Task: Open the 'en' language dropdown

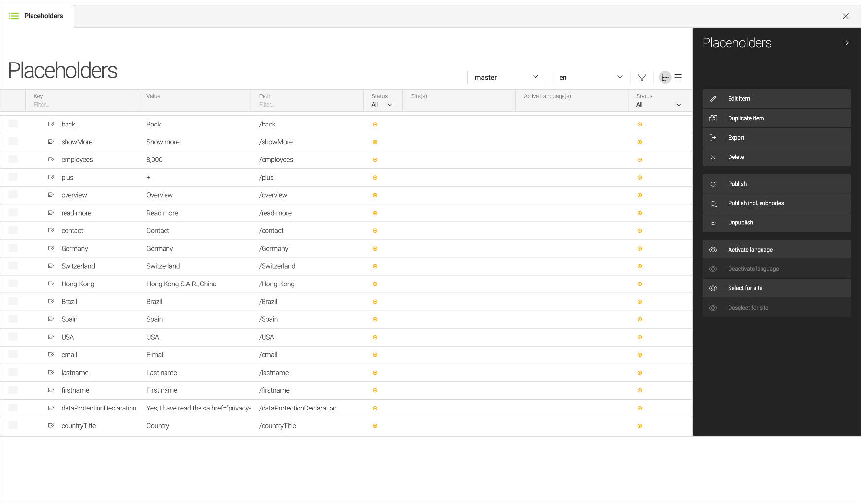Action: click(x=590, y=77)
